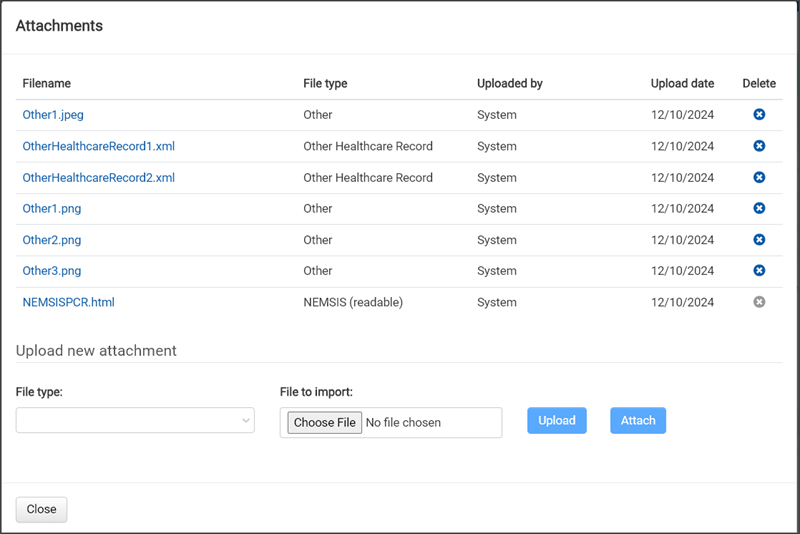Open the Other3.png file link
The image size is (800, 534).
pos(52,271)
